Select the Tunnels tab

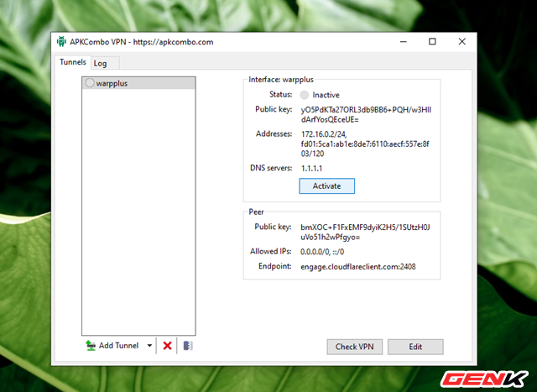click(71, 62)
